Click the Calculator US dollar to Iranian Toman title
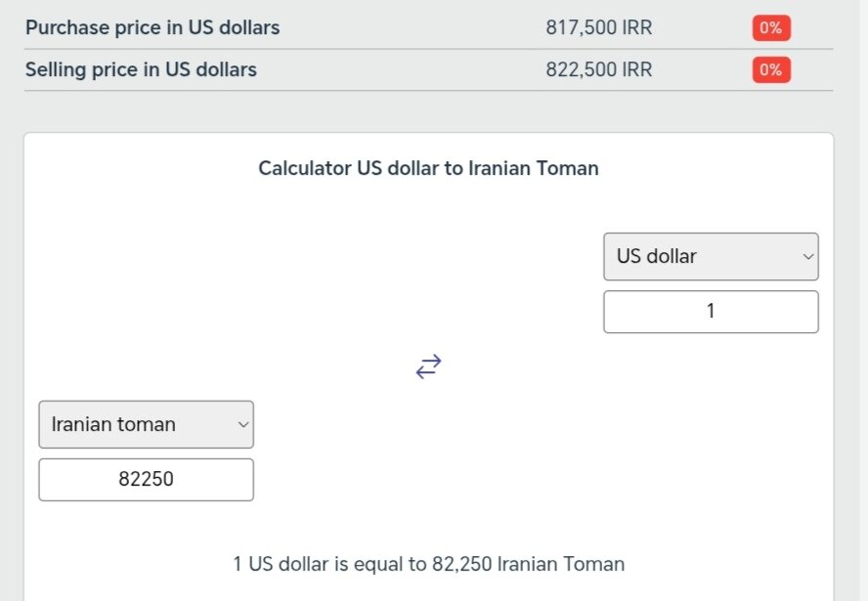The height and width of the screenshot is (601, 868). 427,168
